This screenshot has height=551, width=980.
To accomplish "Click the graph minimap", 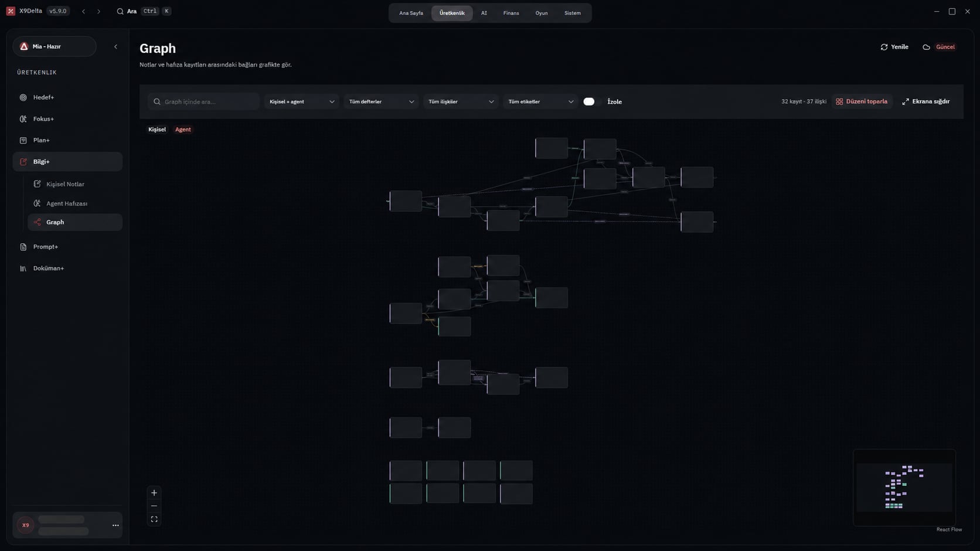I will [x=904, y=488].
